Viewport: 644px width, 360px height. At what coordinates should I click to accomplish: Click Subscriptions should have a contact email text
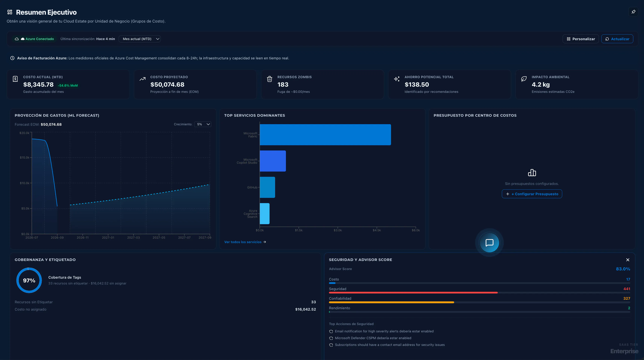[390, 345]
